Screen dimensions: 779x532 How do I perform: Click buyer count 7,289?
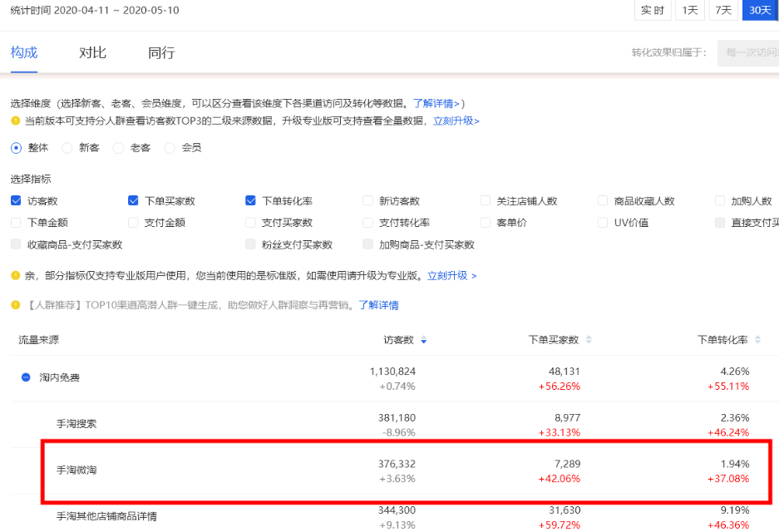pyautogui.click(x=567, y=464)
